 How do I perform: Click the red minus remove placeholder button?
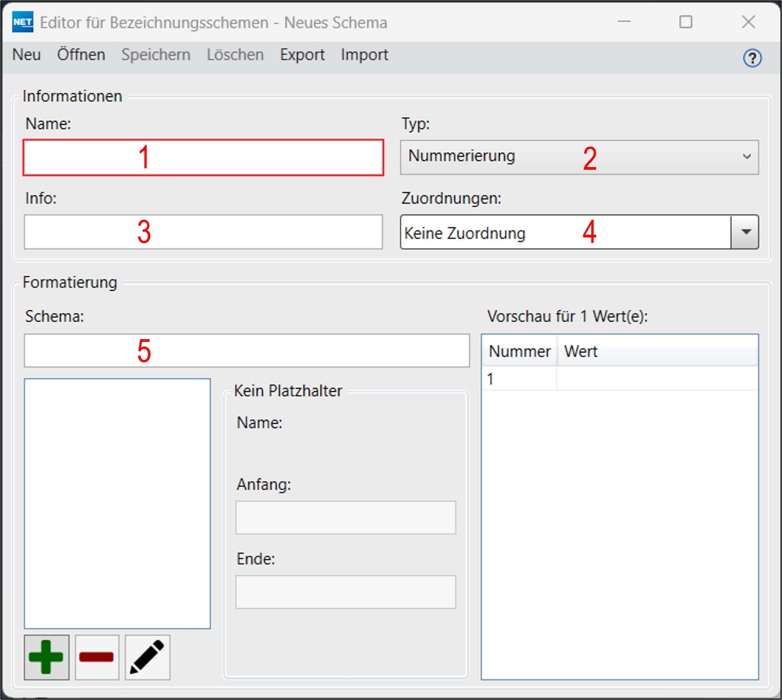pyautogui.click(x=97, y=657)
